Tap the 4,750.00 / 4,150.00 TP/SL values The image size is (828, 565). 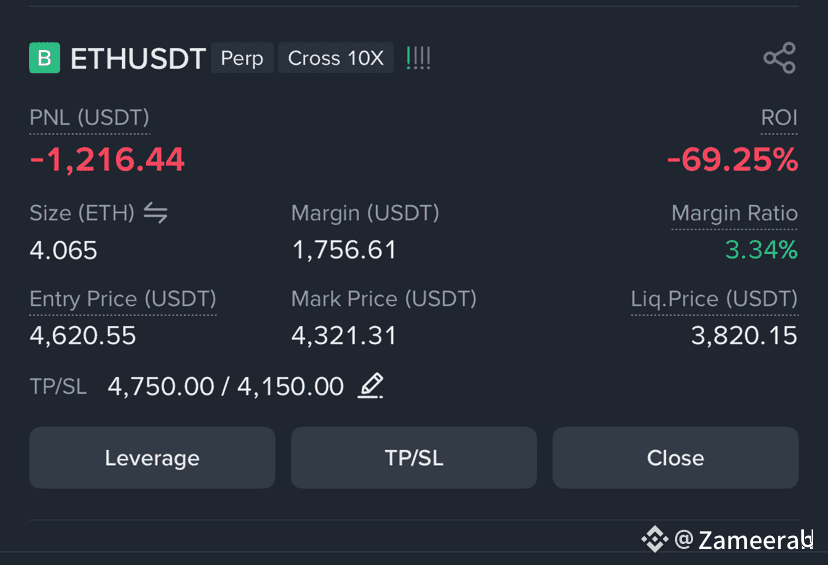[225, 387]
